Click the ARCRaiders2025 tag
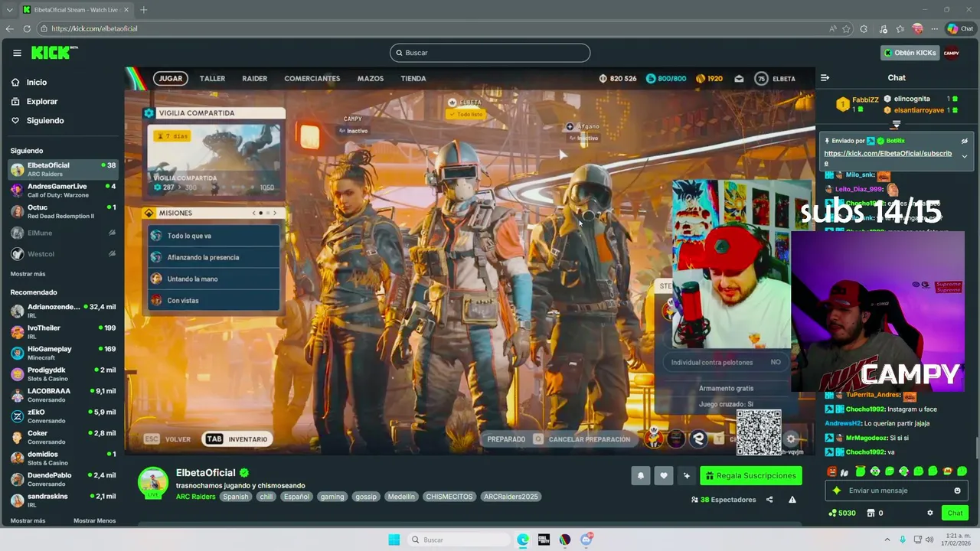 click(511, 497)
